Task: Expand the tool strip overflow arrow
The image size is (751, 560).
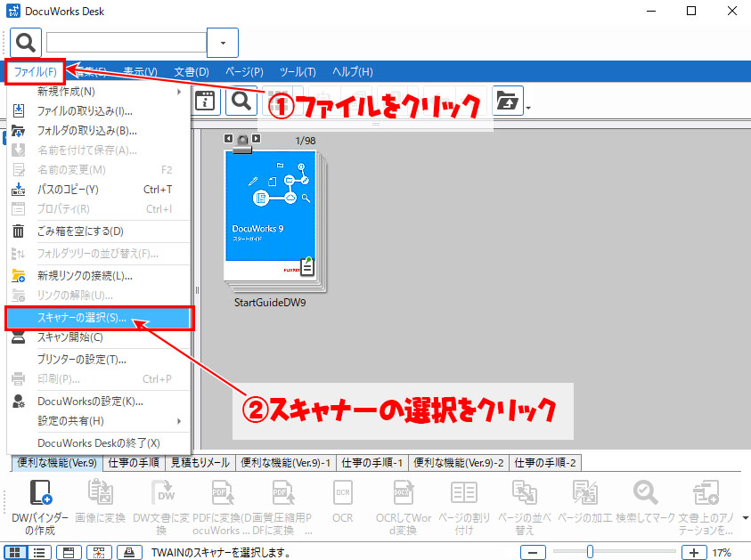Action: (x=745, y=517)
